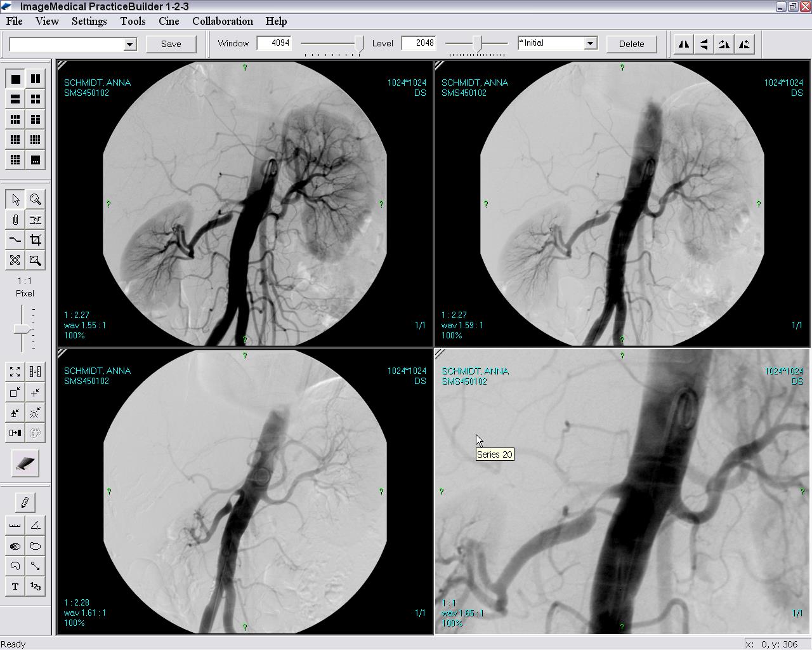Expand the empty preset combo box arrow
Viewport: 812px width, 650px height.
(x=129, y=44)
